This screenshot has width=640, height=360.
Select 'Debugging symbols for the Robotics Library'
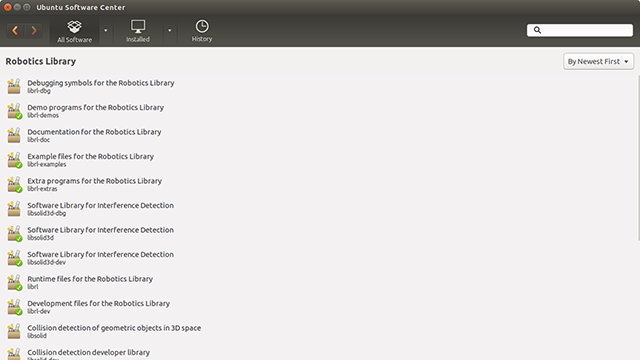click(x=101, y=83)
